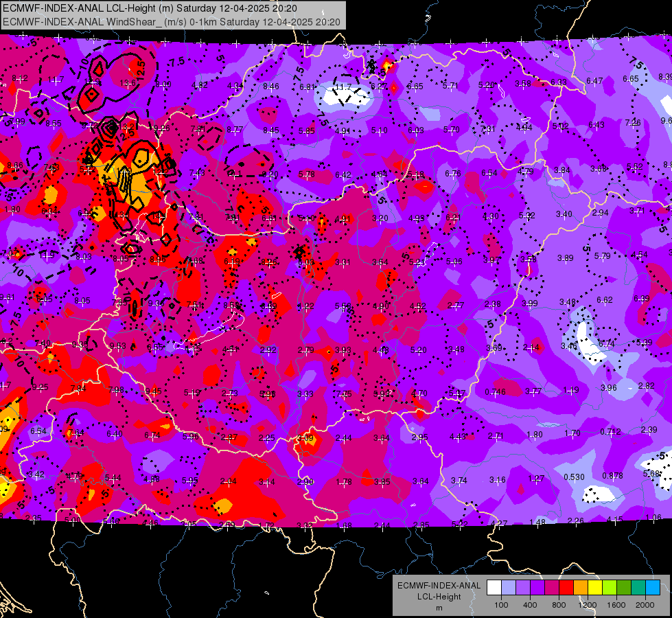Click the 2.04 wind shear value
This screenshot has height=618, width=672.
pyautogui.click(x=229, y=481)
